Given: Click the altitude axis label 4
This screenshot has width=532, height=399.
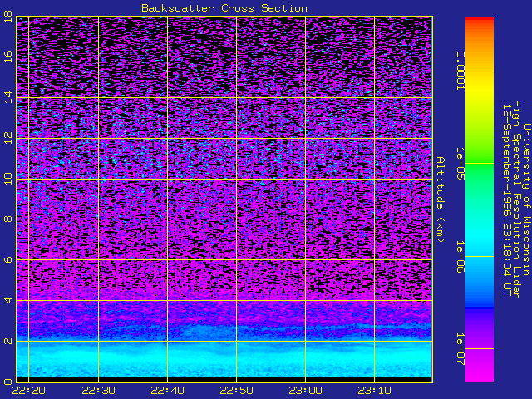Looking at the screenshot, I should click(x=8, y=300).
